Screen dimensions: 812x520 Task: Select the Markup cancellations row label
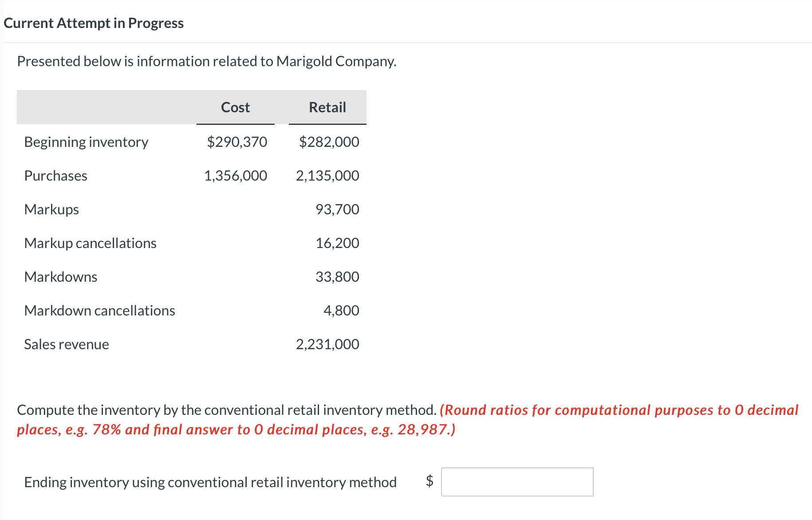(90, 243)
